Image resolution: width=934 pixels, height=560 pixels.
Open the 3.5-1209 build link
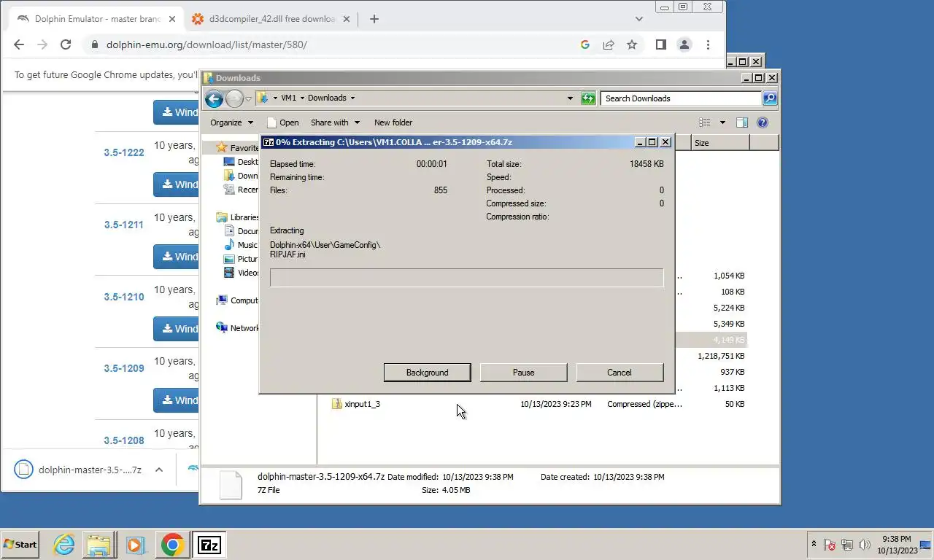pyautogui.click(x=124, y=368)
